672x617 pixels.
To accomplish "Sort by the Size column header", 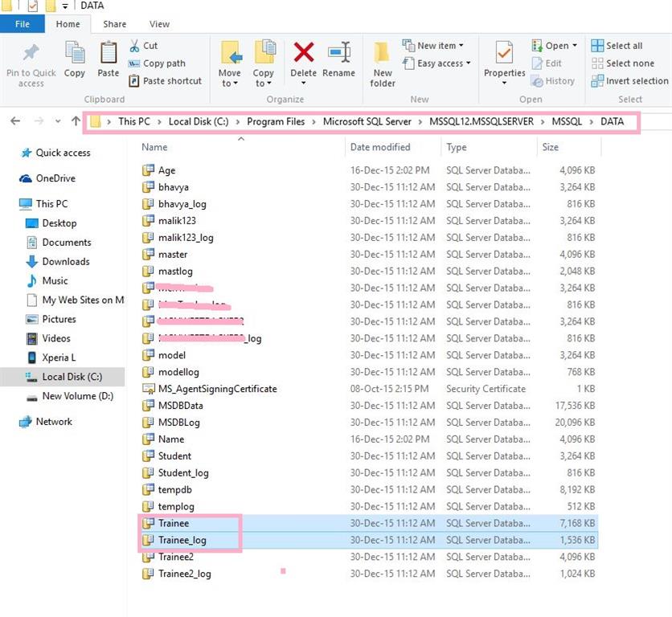I will coord(551,147).
